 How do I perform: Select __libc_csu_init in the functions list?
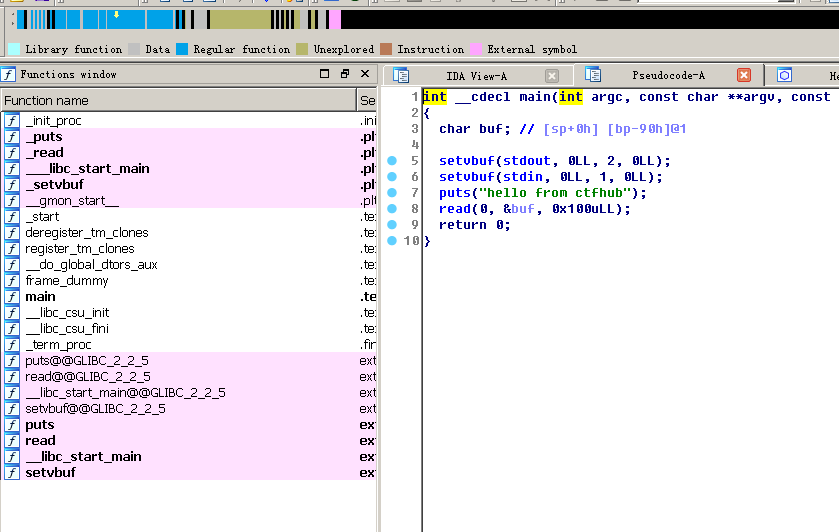(x=67, y=313)
